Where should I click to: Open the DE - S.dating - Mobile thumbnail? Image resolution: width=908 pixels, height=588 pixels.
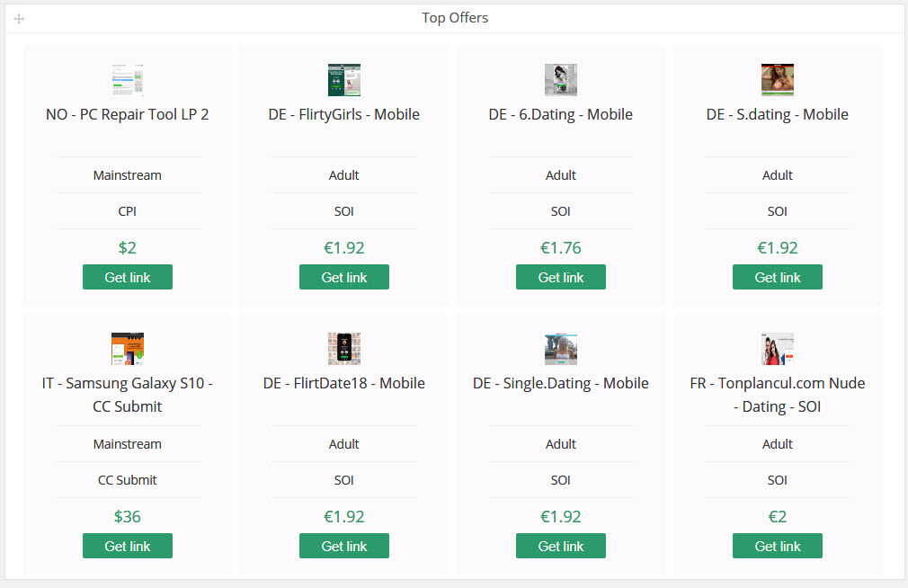777,80
